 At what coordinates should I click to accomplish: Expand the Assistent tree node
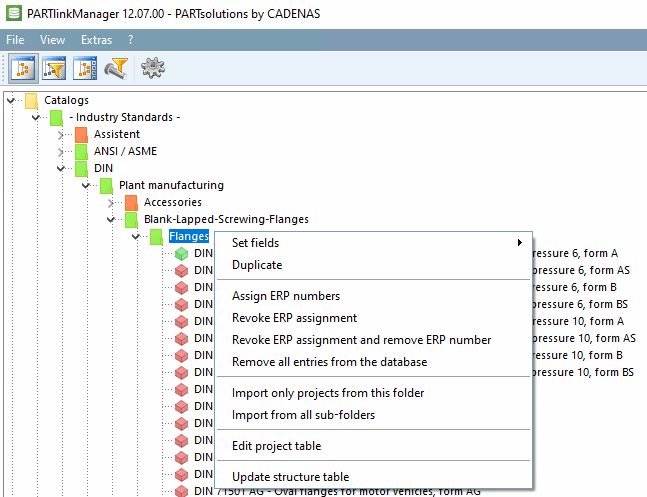(x=60, y=134)
